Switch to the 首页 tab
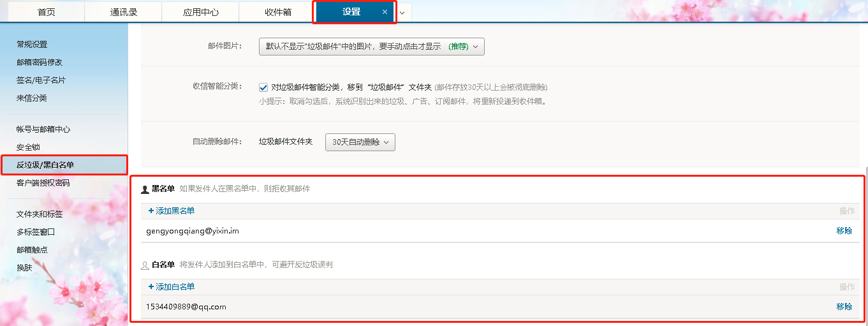 point(47,12)
